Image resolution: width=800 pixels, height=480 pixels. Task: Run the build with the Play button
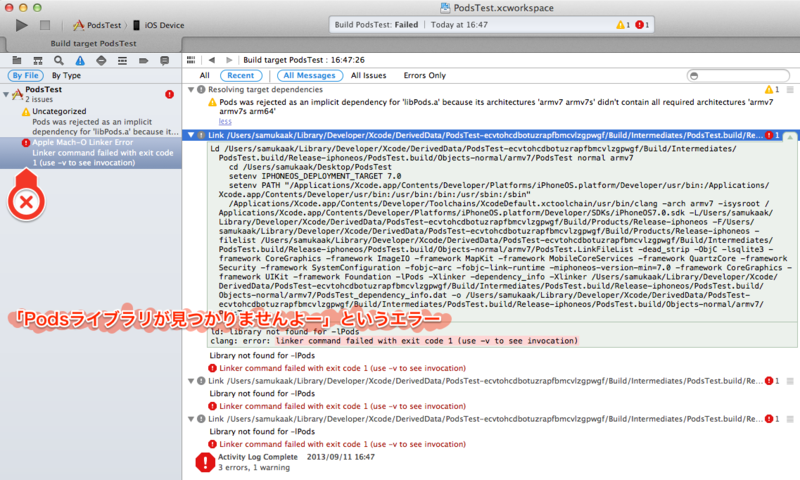tap(21, 25)
